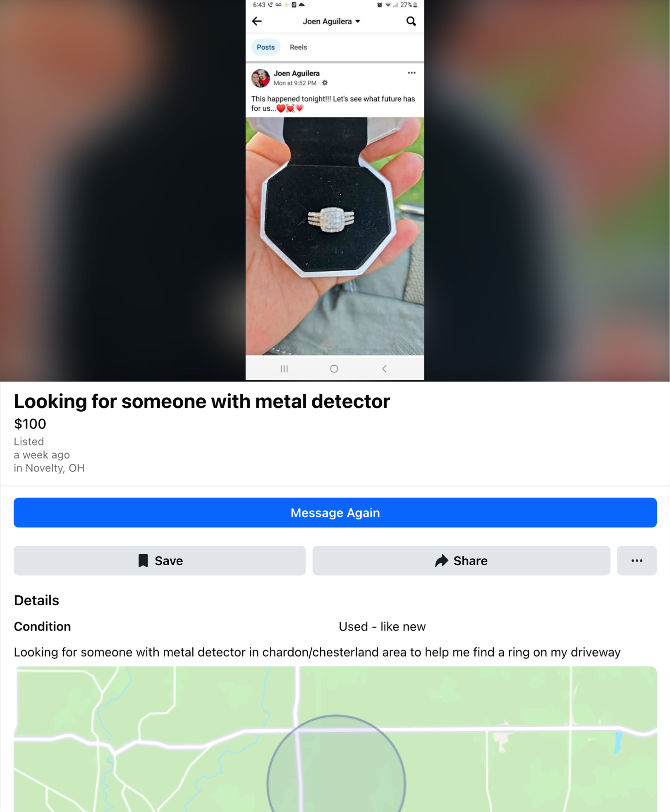Click the location circle on map
Image resolution: width=670 pixels, height=812 pixels.
pos(336,763)
